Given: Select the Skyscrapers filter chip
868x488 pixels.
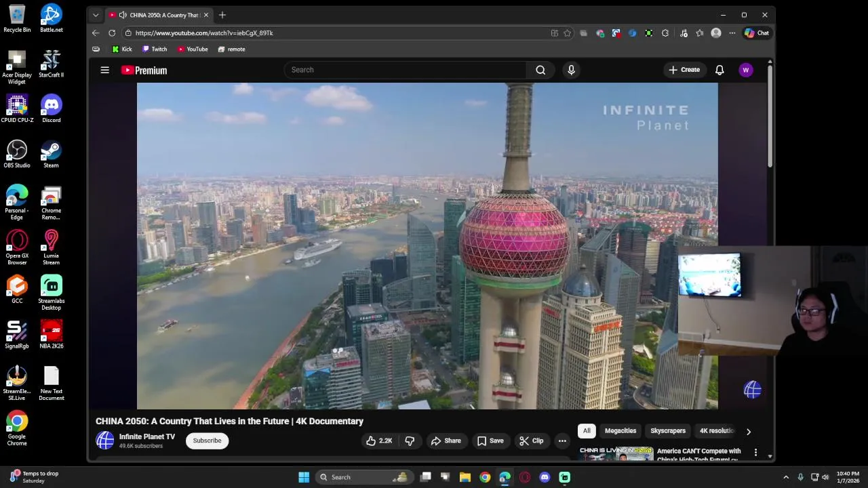Looking at the screenshot, I should (668, 431).
